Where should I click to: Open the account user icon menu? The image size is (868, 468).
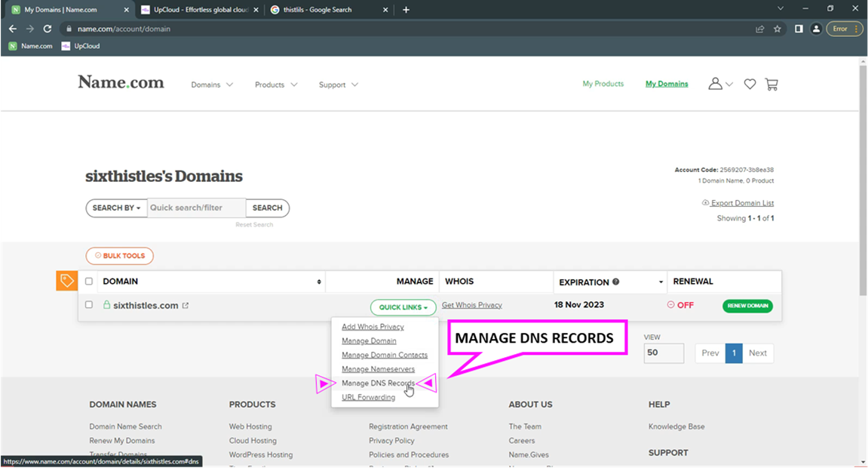click(720, 84)
